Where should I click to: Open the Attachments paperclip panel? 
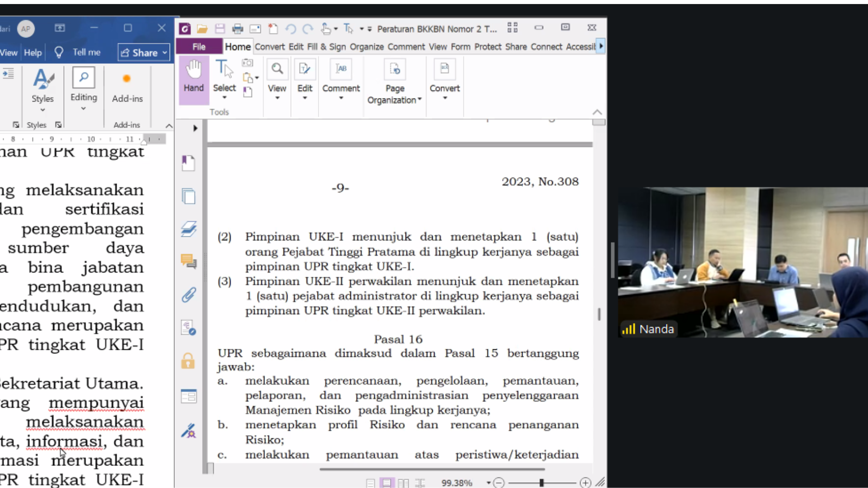pos(189,295)
